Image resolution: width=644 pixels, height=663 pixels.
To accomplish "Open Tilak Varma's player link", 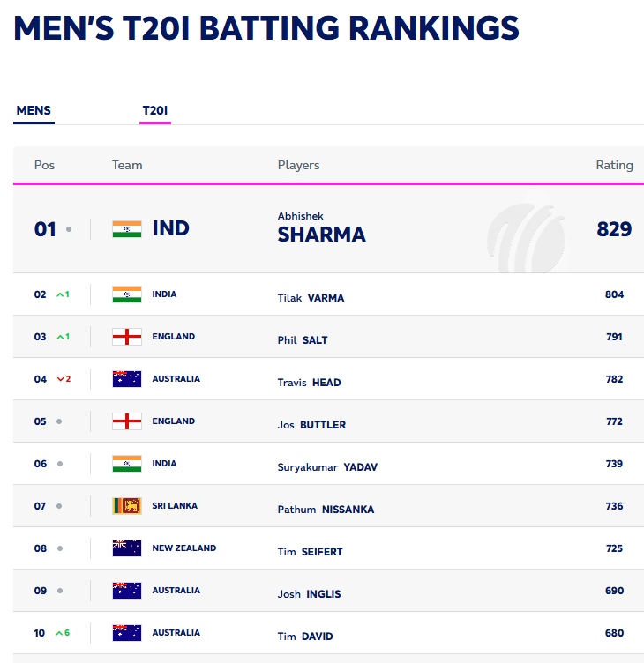I will click(x=311, y=298).
